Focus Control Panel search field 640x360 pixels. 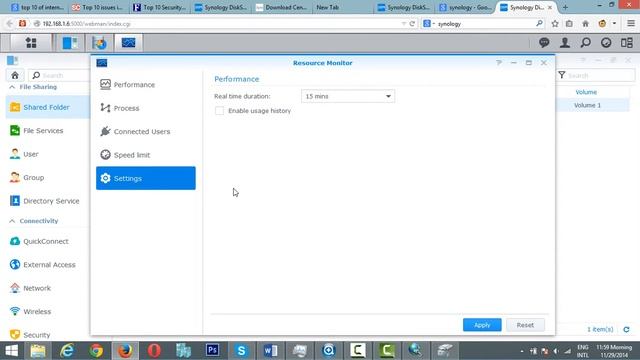click(60, 76)
